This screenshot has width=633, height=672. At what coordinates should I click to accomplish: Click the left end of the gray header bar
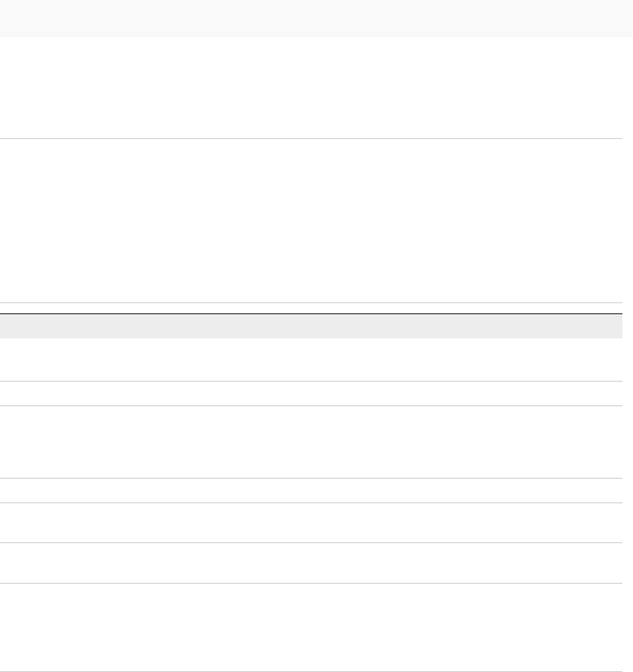(5, 326)
